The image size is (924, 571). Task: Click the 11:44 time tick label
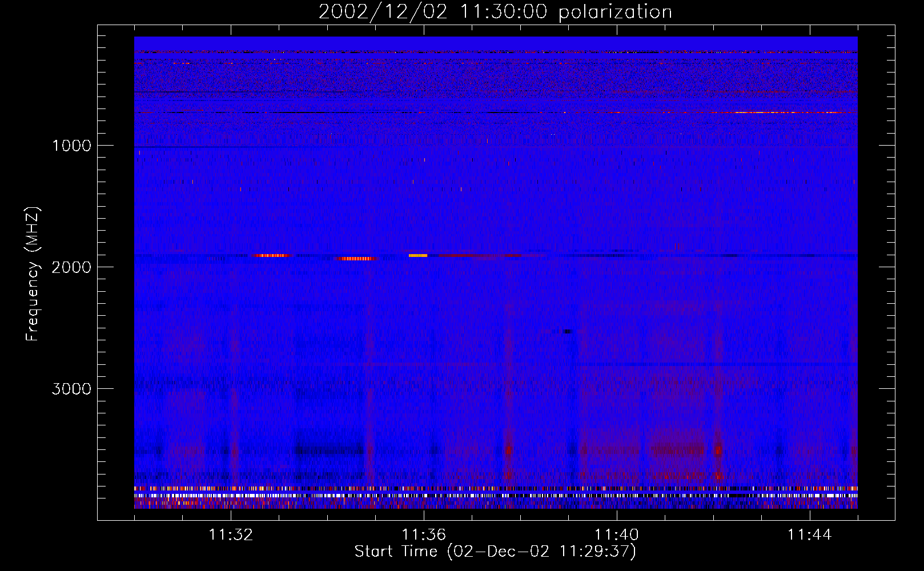810,535
